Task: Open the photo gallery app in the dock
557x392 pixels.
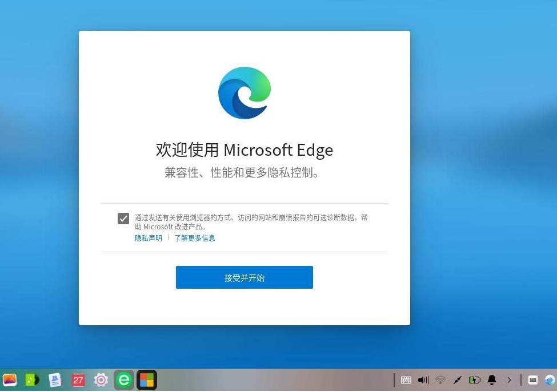Action: point(10,380)
